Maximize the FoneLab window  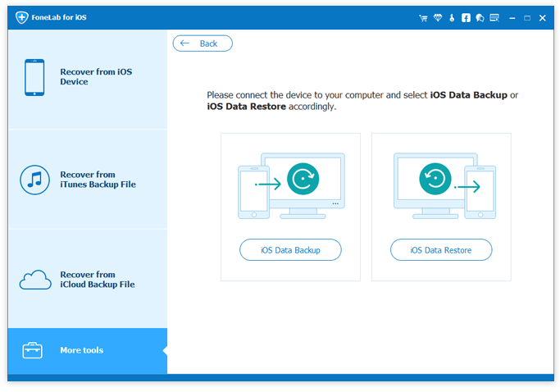(527, 18)
